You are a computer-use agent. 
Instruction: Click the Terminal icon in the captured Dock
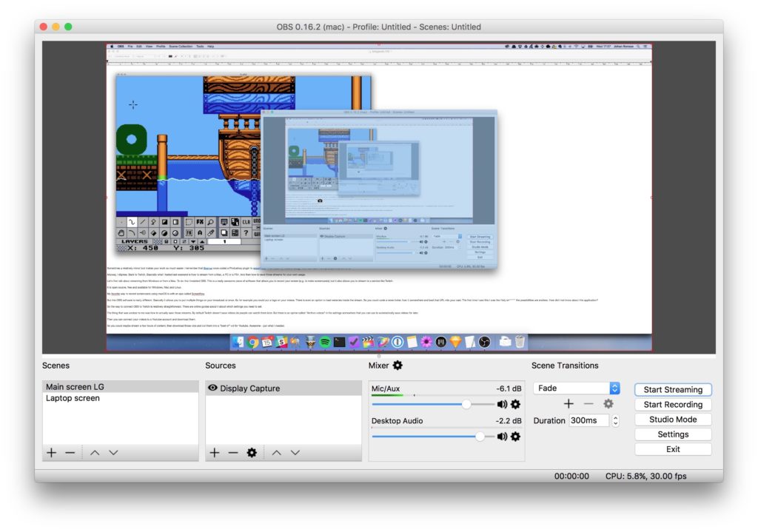coord(339,342)
